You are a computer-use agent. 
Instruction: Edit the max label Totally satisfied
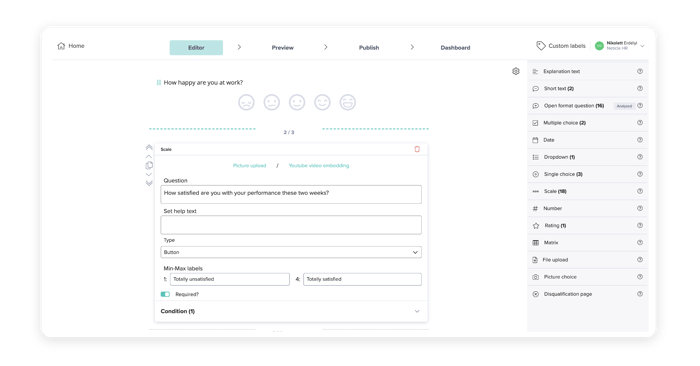(x=362, y=279)
